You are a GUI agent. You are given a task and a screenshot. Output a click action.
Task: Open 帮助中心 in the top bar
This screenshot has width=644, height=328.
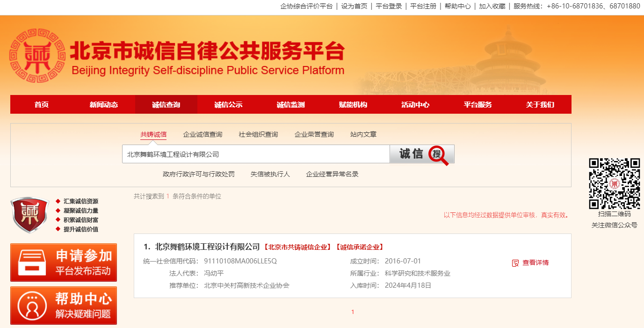point(458,6)
